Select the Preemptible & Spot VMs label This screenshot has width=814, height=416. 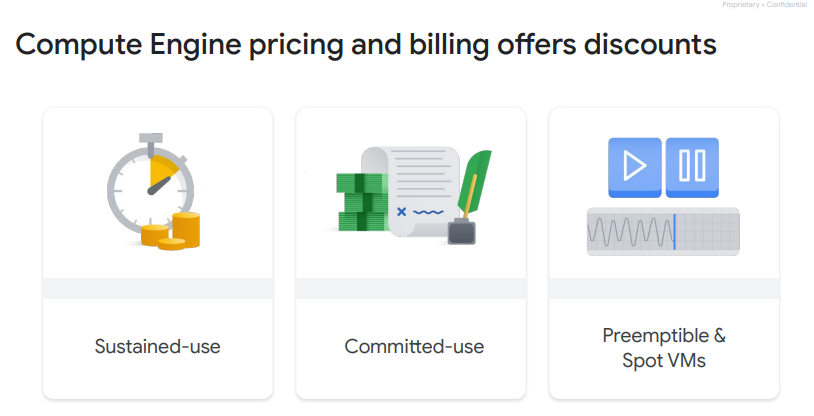click(664, 347)
